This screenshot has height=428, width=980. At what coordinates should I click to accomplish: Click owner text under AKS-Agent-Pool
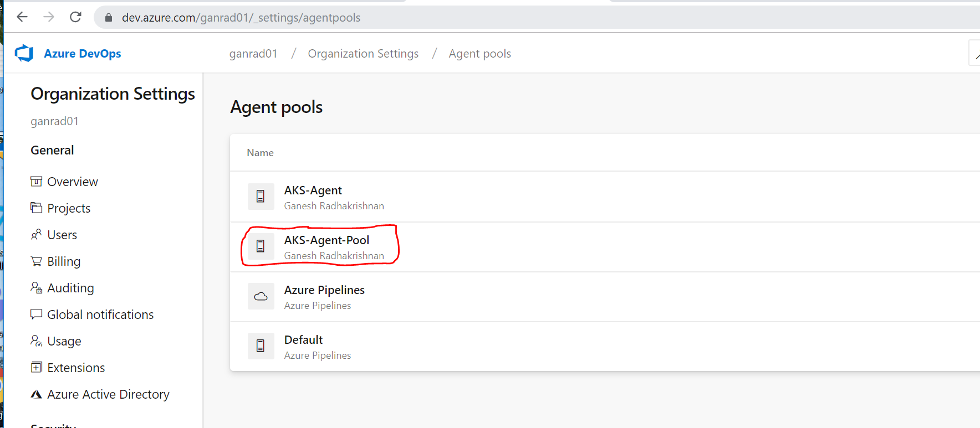pos(334,256)
